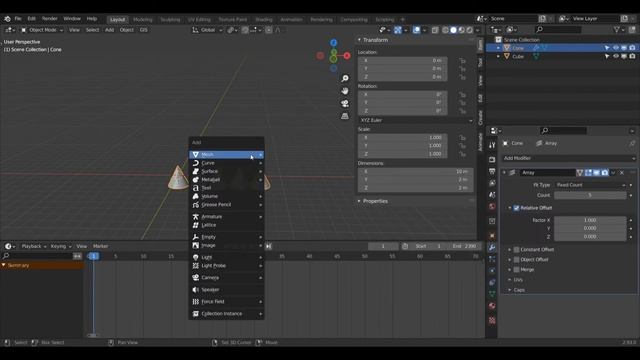Open the Curve submenu in Add menu
The width and height of the screenshot is (640, 360).
[227, 163]
